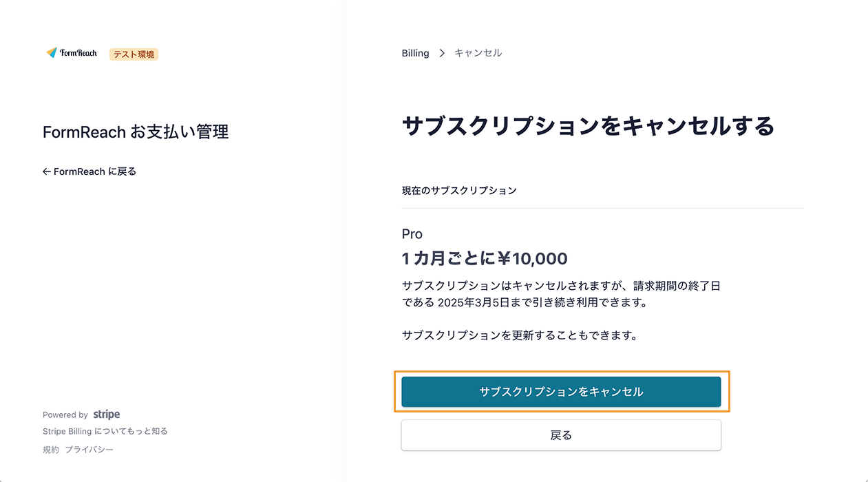868x482 pixels.
Task: Select the キャンセル breadcrumb item
Action: click(x=478, y=52)
